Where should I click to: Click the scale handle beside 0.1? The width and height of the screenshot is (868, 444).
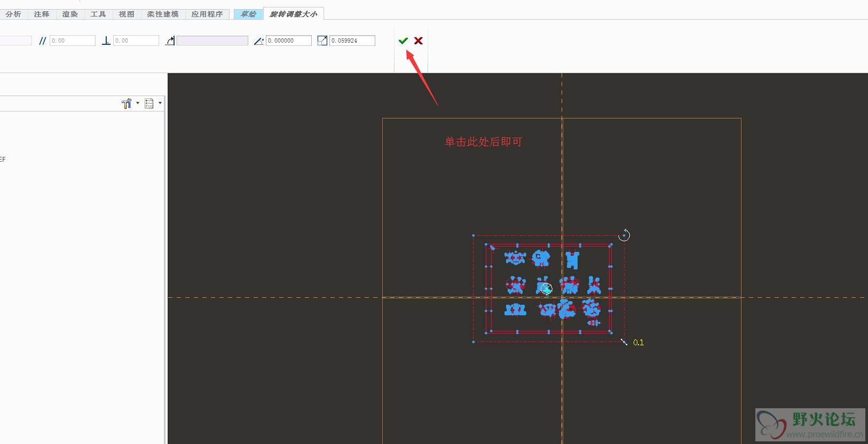[x=624, y=342]
